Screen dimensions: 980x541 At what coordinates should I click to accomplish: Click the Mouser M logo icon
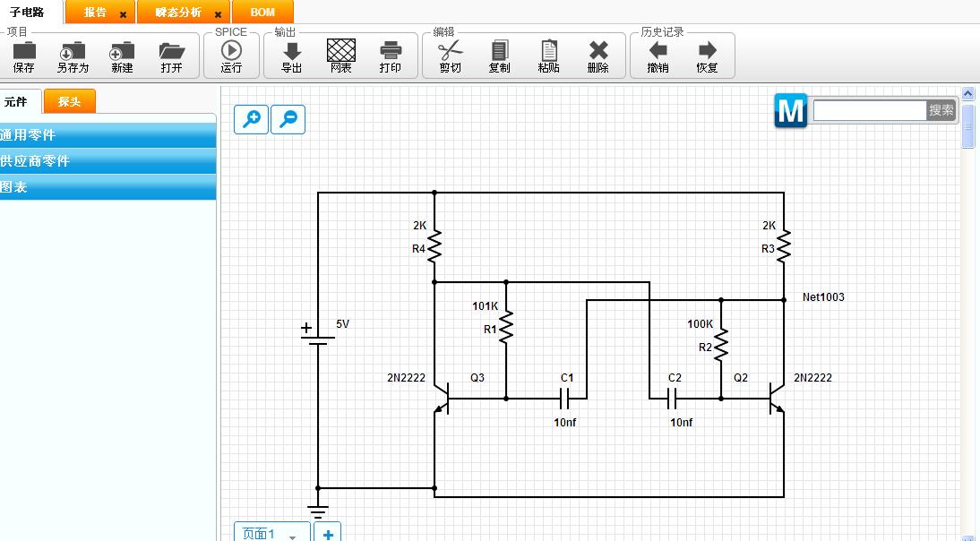pyautogui.click(x=791, y=110)
